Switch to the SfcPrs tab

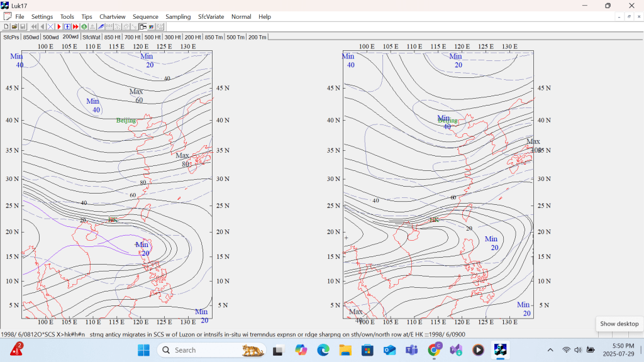[11, 37]
